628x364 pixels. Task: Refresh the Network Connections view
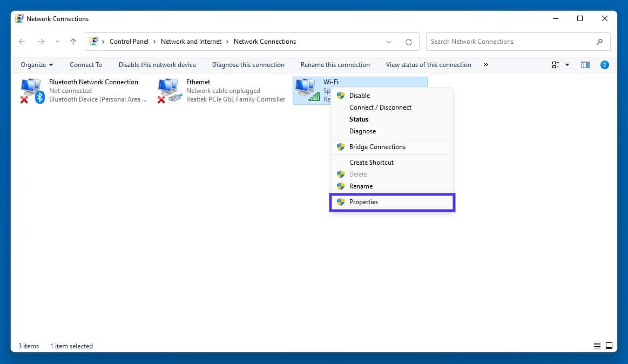[409, 42]
